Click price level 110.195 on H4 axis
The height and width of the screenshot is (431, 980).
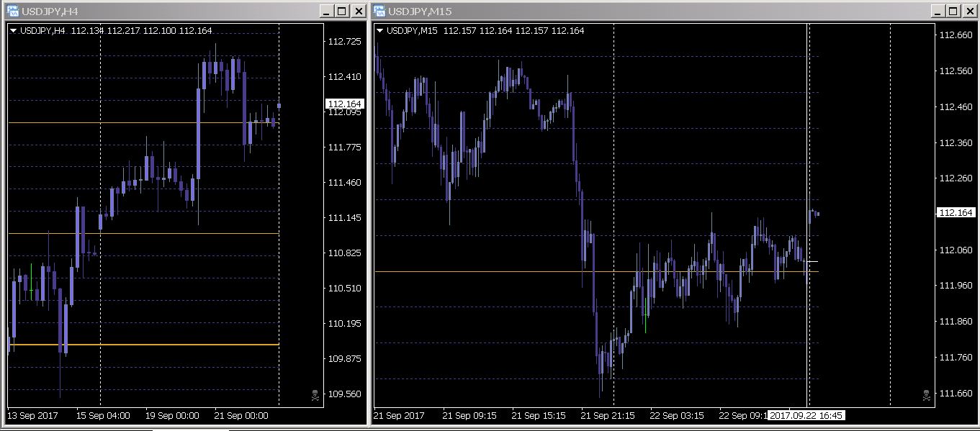pyautogui.click(x=345, y=323)
